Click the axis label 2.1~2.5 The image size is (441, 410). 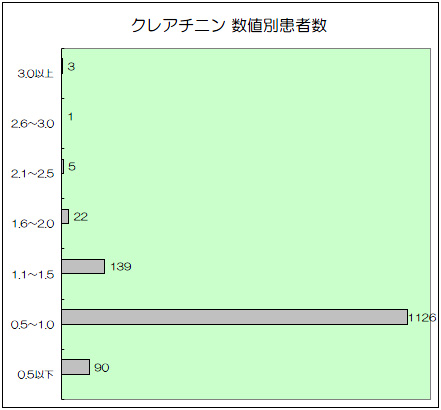point(32,174)
